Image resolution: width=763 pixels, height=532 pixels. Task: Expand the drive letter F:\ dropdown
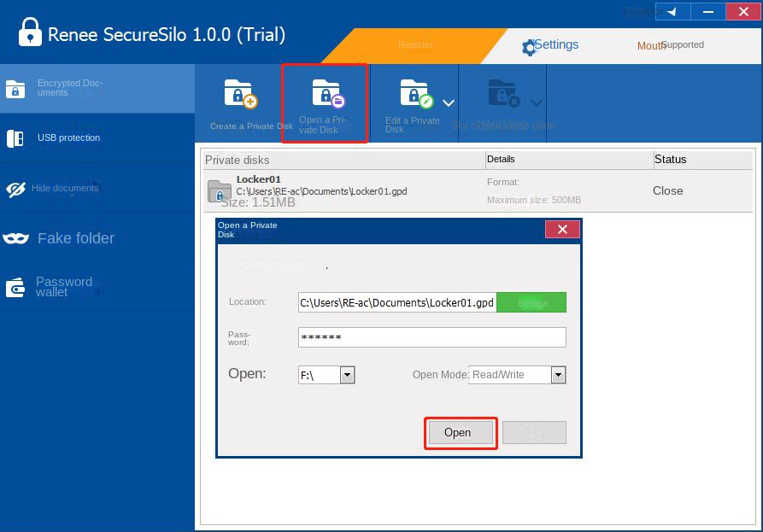(x=347, y=375)
